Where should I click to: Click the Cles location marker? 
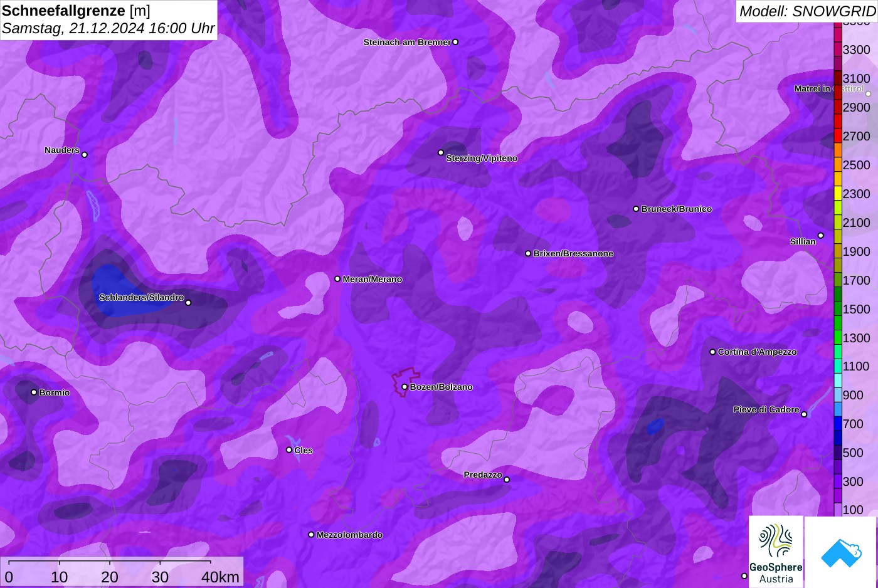(289, 449)
